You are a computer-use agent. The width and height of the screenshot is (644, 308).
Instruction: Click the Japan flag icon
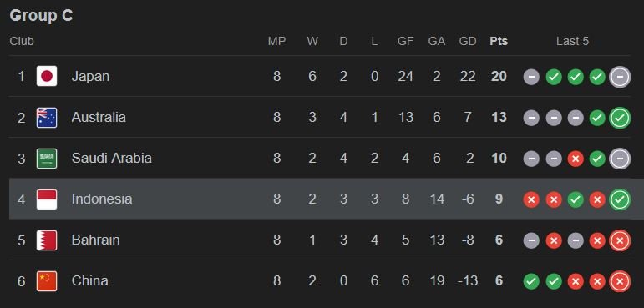pyautogui.click(x=47, y=76)
